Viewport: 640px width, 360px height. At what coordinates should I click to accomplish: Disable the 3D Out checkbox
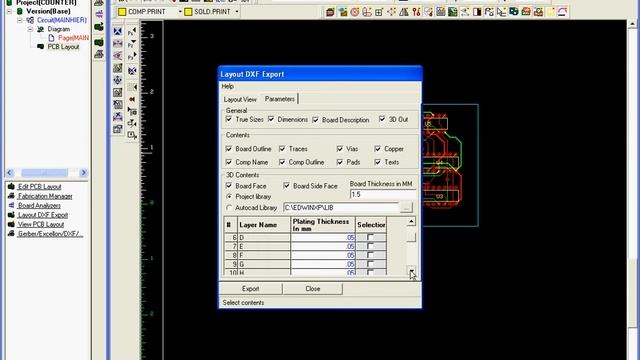click(382, 119)
